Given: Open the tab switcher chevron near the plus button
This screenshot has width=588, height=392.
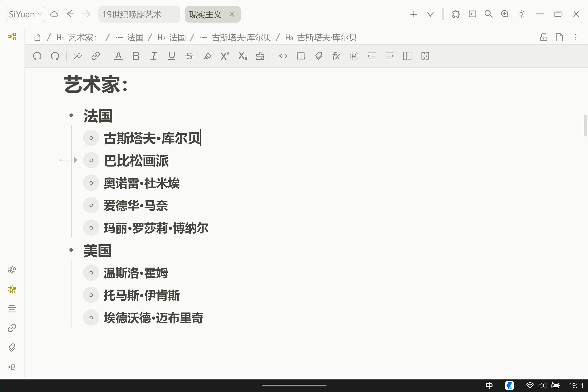Looking at the screenshot, I should click(430, 14).
